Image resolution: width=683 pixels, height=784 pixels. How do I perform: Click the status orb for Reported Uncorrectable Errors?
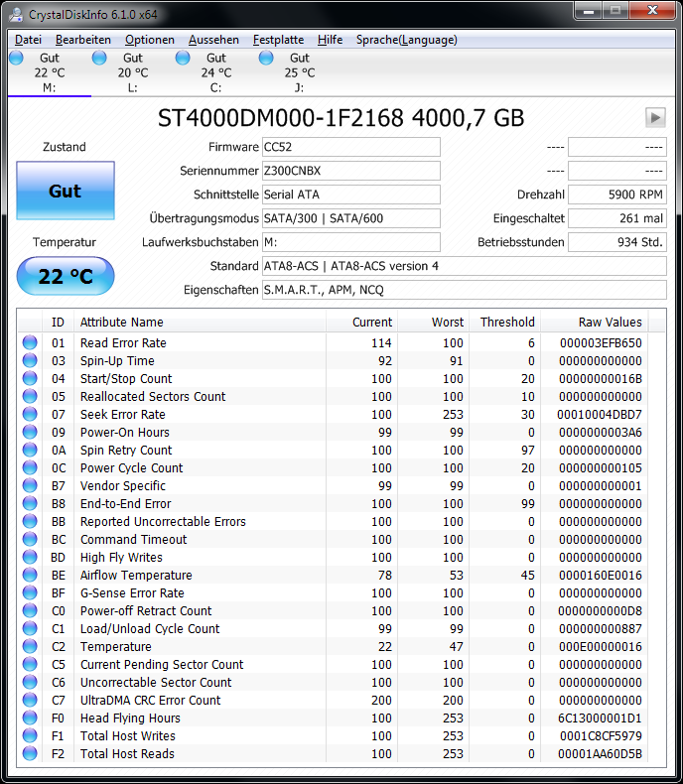30,521
